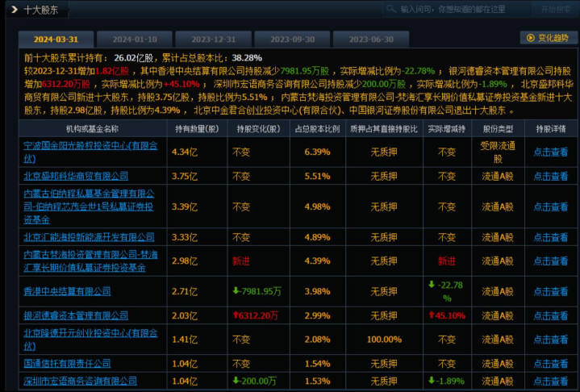Open the 变化趋势 trend button

click(x=549, y=38)
